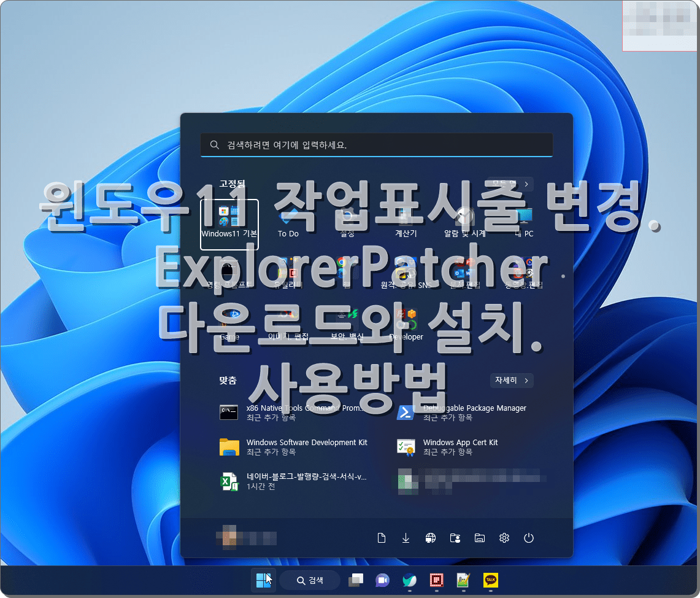Click the 검색 search box on taskbar
Image resolution: width=700 pixels, height=598 pixels.
coord(310,580)
